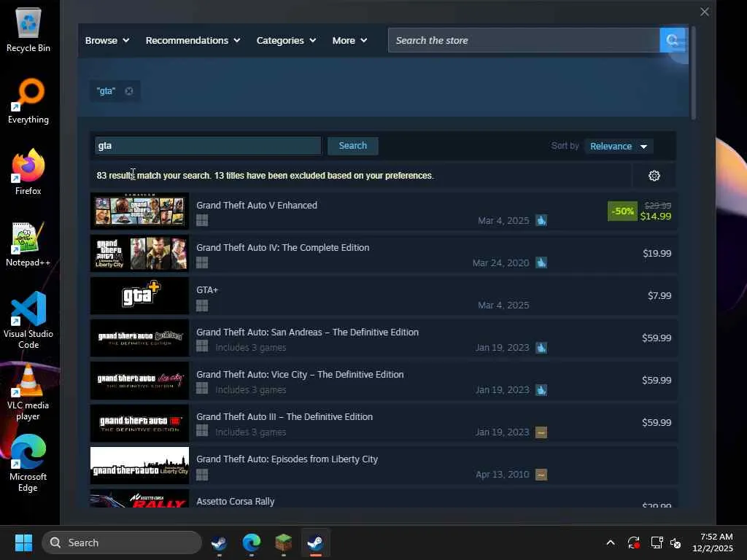Open VLC media player desktop shortcut
Image resolution: width=747 pixels, height=560 pixels.
point(28,392)
